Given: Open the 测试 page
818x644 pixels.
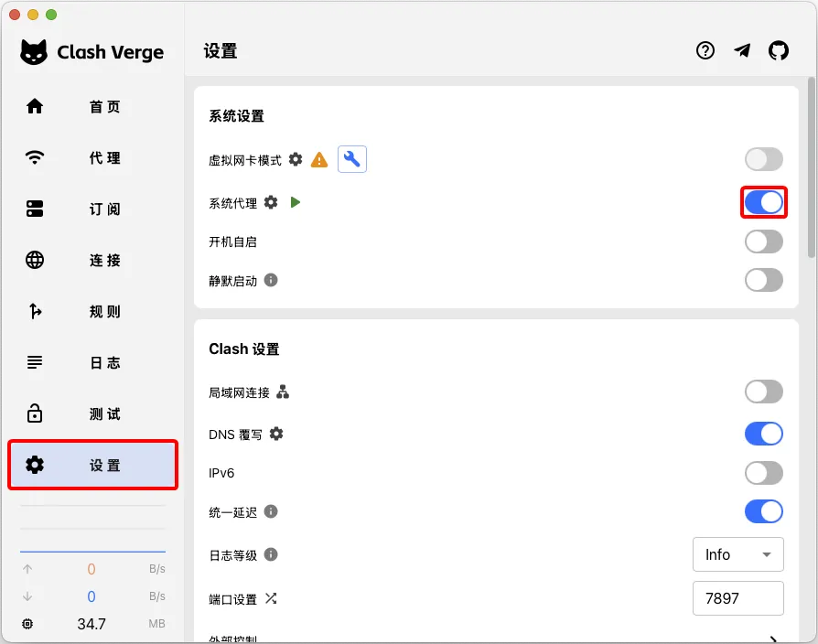Looking at the screenshot, I should [x=92, y=413].
